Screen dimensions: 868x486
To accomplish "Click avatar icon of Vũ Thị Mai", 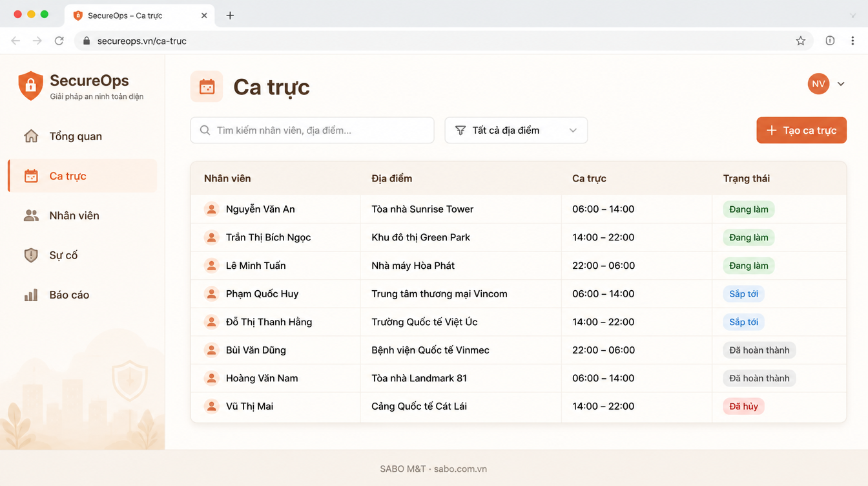I will [211, 407].
